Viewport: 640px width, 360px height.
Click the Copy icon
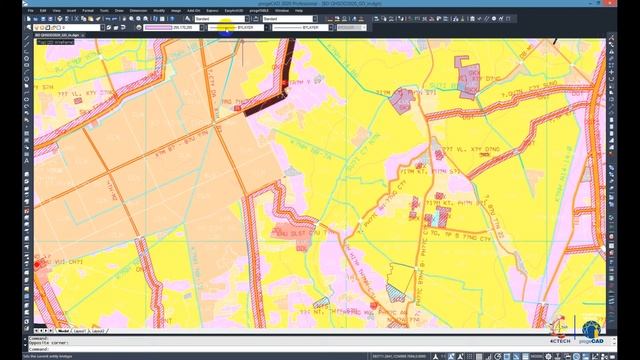tap(83, 19)
